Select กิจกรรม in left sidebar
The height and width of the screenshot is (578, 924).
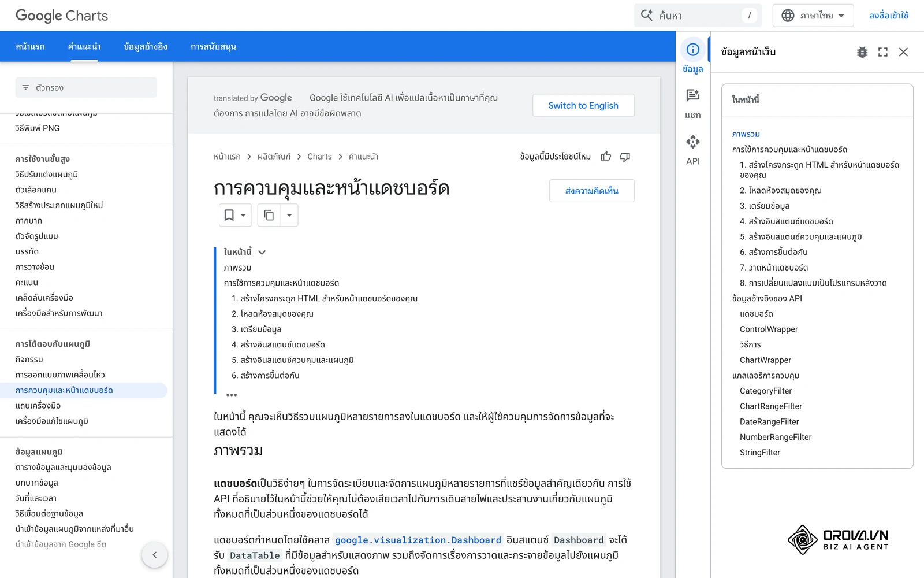tap(29, 360)
